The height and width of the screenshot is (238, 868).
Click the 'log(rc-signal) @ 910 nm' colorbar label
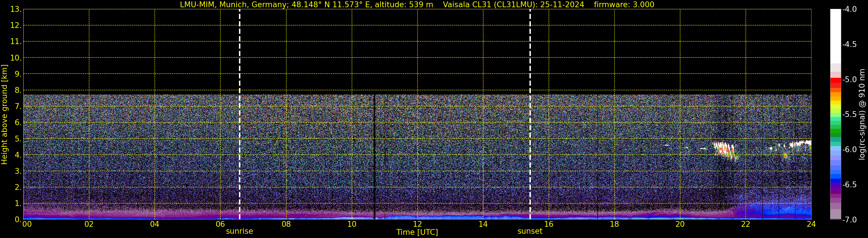862,114
